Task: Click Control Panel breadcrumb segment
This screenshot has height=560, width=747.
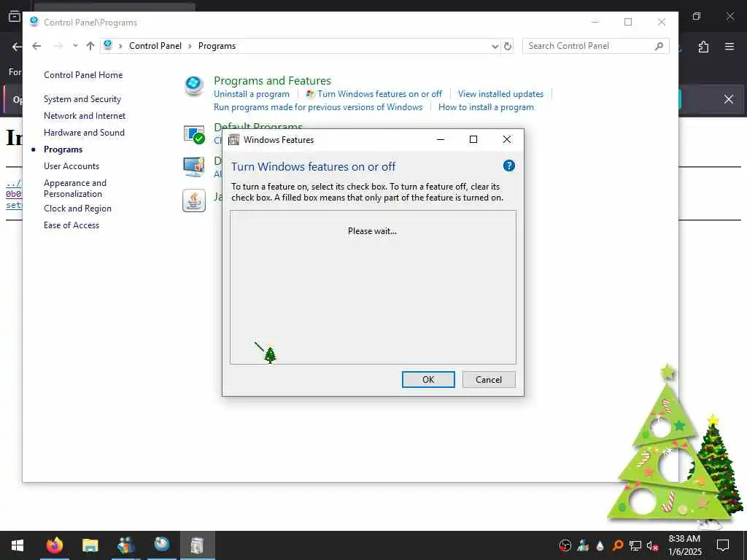Action: (155, 46)
